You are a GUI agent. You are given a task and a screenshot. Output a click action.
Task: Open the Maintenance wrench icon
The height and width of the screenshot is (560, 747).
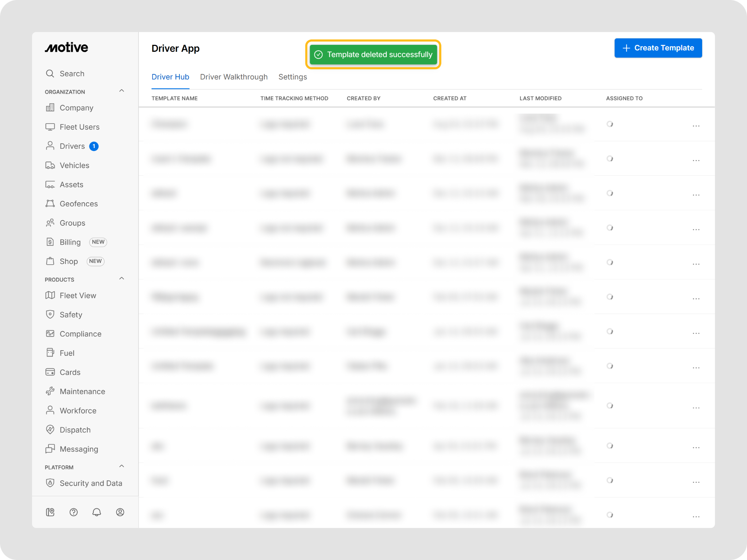[x=50, y=391]
